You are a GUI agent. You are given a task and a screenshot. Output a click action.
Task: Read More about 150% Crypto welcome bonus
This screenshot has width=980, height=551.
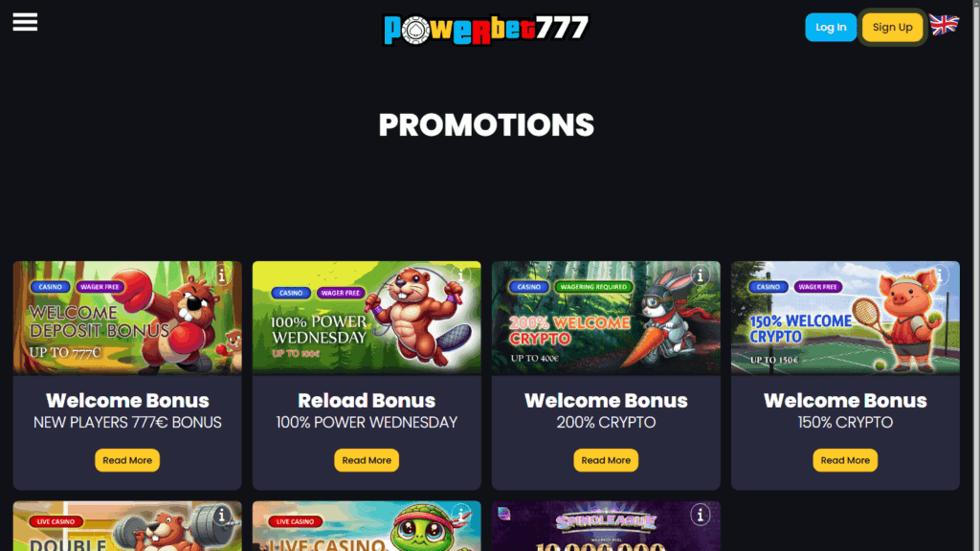845,460
